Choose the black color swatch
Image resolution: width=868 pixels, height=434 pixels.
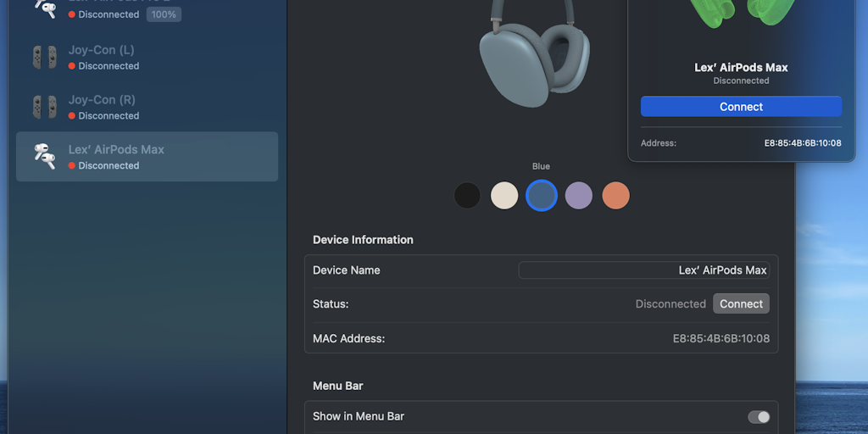coord(467,196)
